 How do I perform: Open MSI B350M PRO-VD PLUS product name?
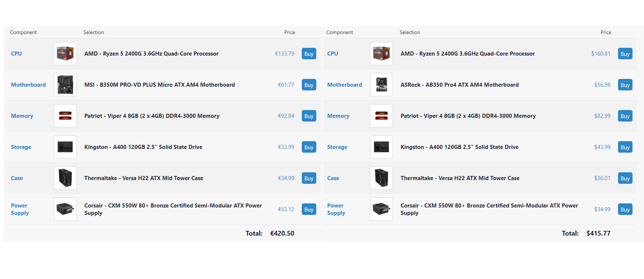(x=159, y=85)
